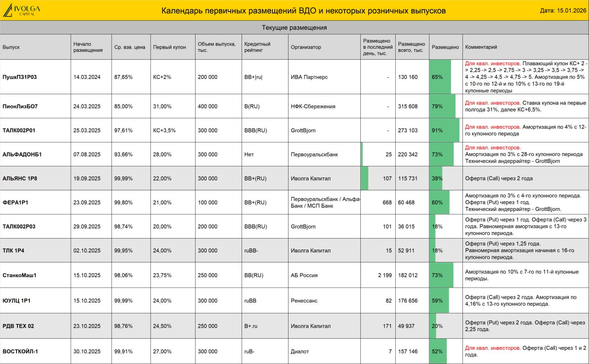Click the last-day placed value 2 199

pyautogui.click(x=385, y=275)
